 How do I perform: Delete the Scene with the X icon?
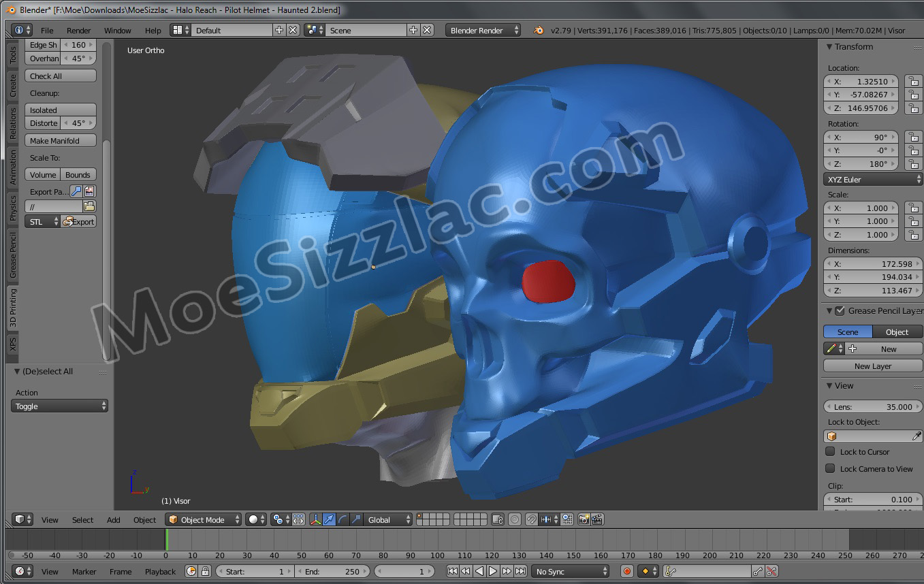point(427,30)
